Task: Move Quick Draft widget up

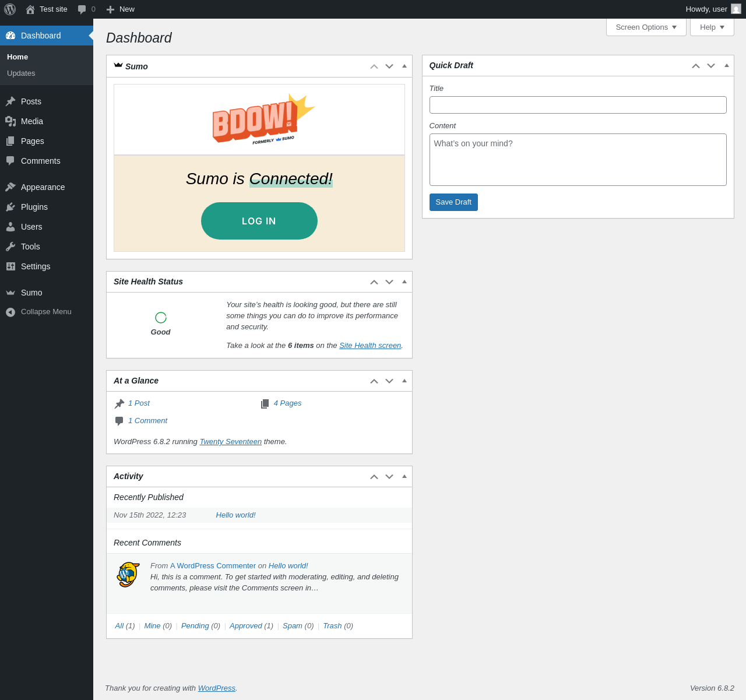Action: (x=696, y=66)
